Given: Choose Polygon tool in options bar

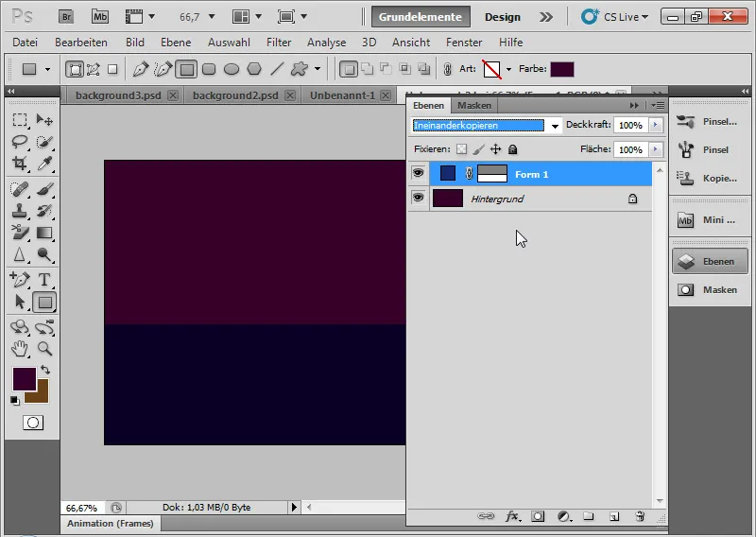Looking at the screenshot, I should coord(254,69).
